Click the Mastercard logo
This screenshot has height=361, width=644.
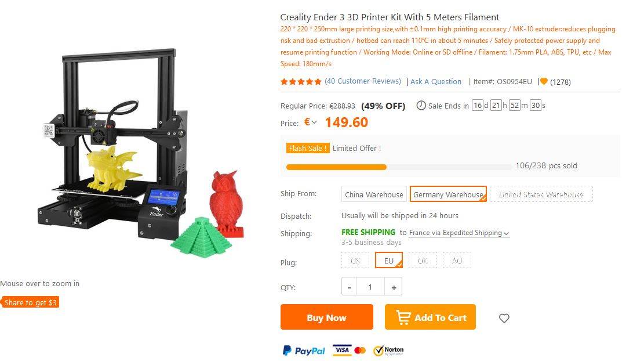360,351
